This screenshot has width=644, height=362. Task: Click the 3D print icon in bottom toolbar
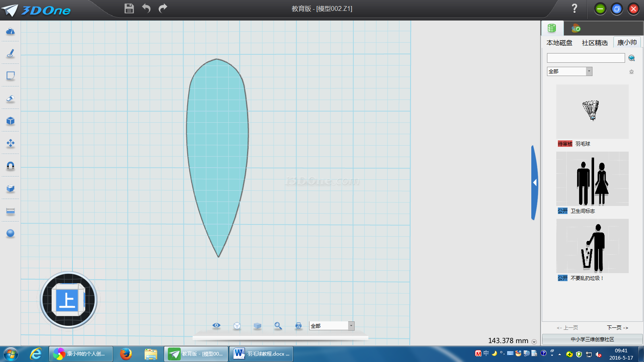click(298, 326)
